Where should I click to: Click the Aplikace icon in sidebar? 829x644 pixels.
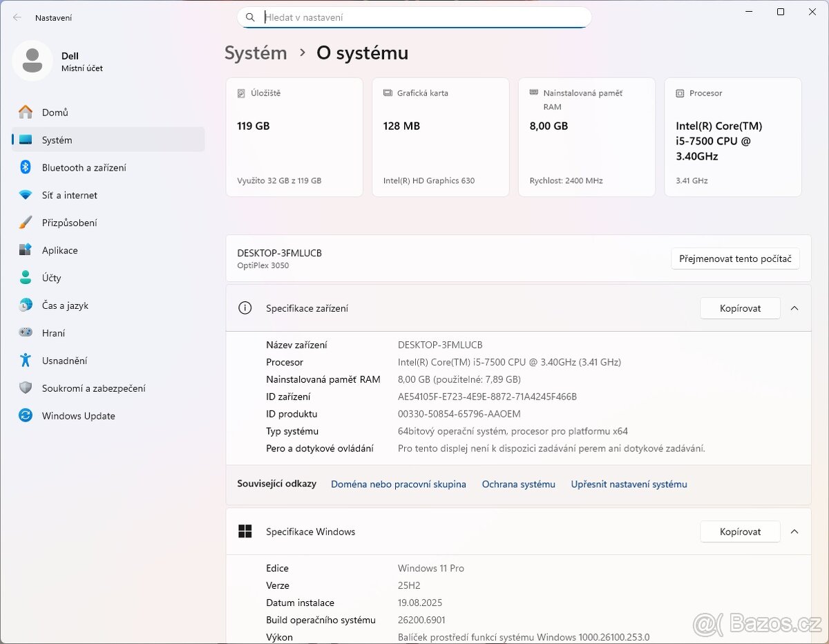(26, 250)
